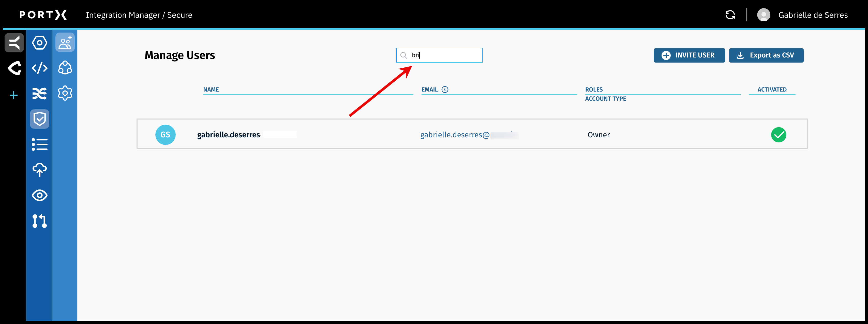The width and height of the screenshot is (868, 324).
Task: Click the INVITE USER button
Action: click(689, 55)
